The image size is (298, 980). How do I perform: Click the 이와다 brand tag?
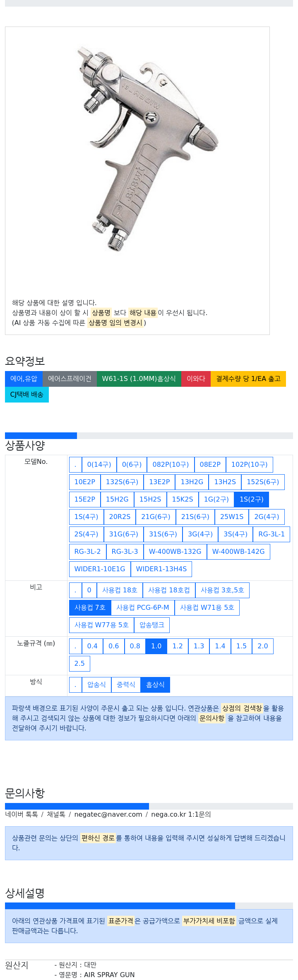point(196,379)
